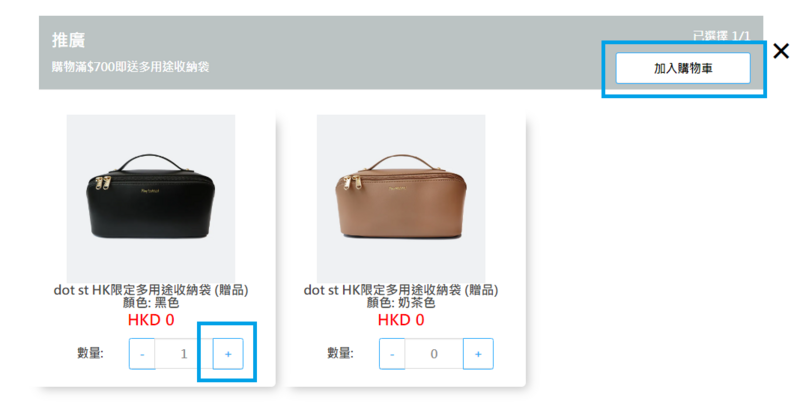The image size is (800, 413).
Task: Decrease quantity of the black 收納袋
Action: click(x=142, y=354)
